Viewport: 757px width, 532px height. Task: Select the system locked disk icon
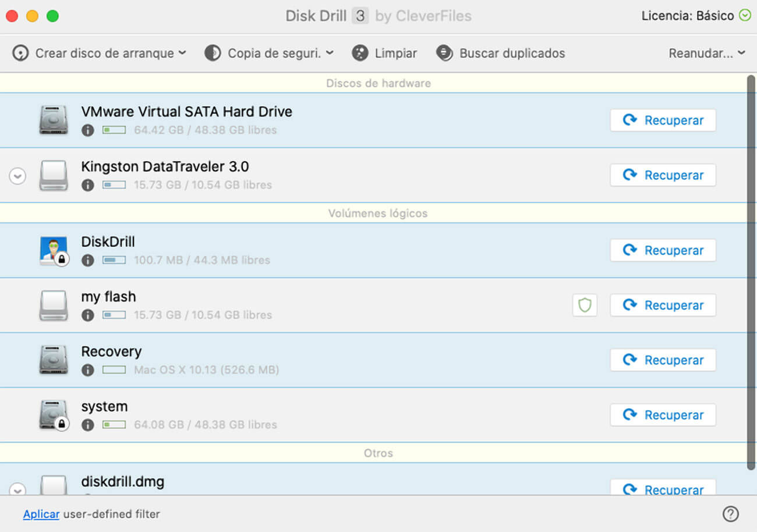[54, 415]
